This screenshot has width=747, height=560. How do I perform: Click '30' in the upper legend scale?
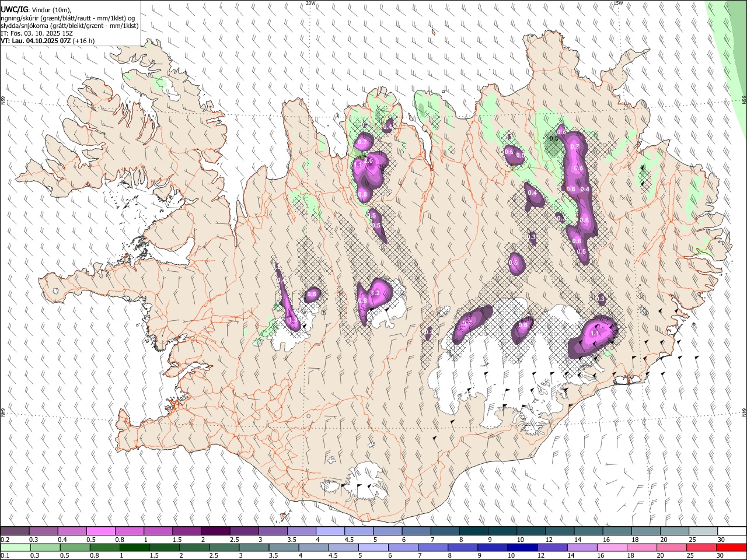[x=721, y=540]
